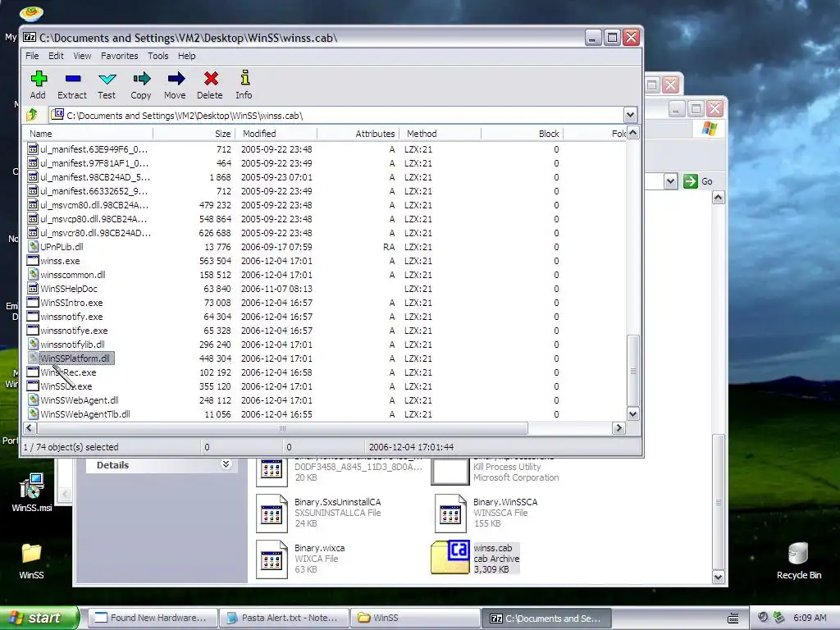Select the WinSSPlatform.dll row
The height and width of the screenshot is (630, 840).
pos(325,358)
